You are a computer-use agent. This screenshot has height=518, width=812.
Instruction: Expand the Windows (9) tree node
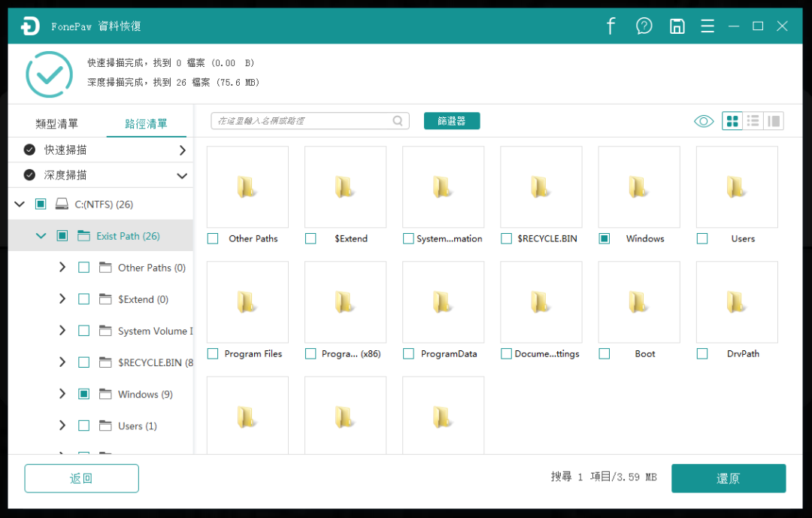click(x=62, y=394)
